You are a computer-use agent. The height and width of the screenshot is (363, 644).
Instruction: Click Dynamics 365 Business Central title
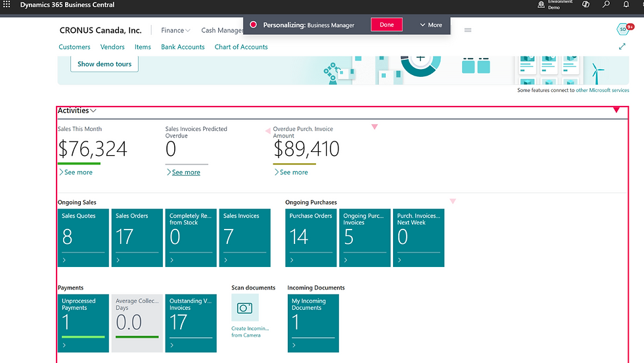[x=67, y=5]
